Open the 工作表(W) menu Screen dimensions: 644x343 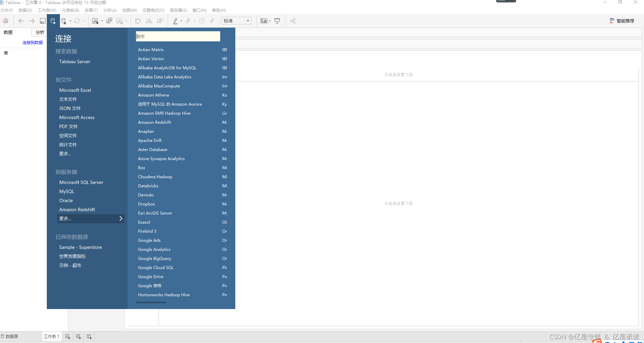(47, 10)
